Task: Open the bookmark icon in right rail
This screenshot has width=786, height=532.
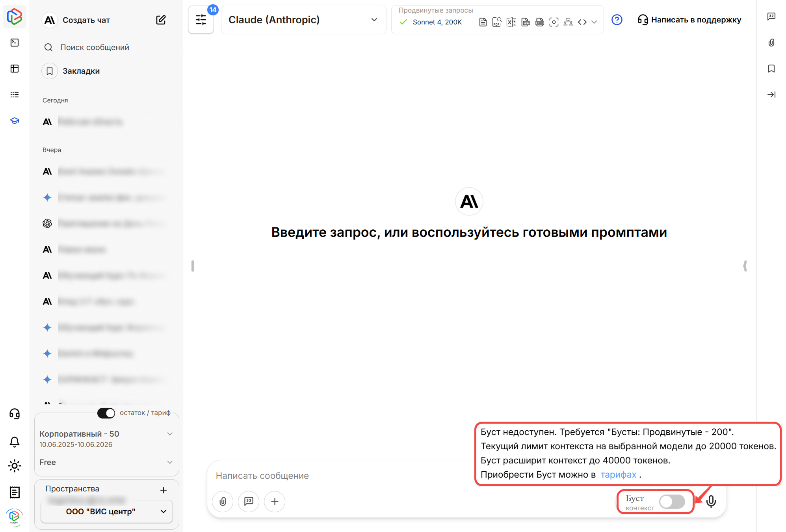Action: [771, 69]
